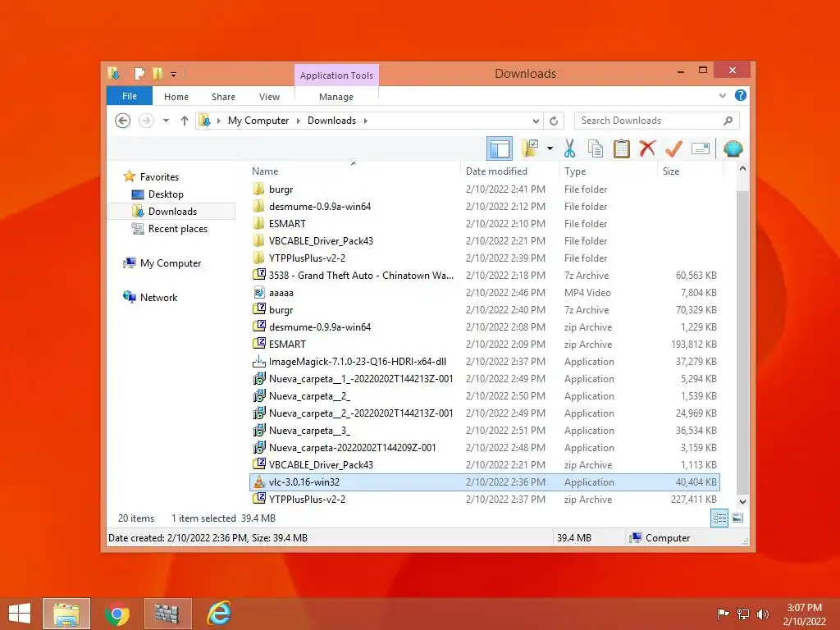Click the orange checkmark Properties icon
This screenshot has height=630, width=840.
[673, 148]
